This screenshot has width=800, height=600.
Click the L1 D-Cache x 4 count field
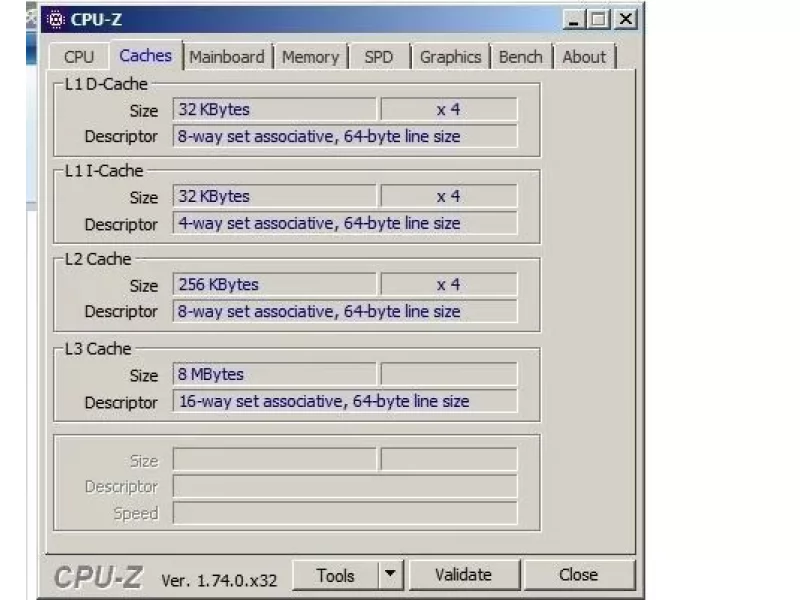point(449,109)
